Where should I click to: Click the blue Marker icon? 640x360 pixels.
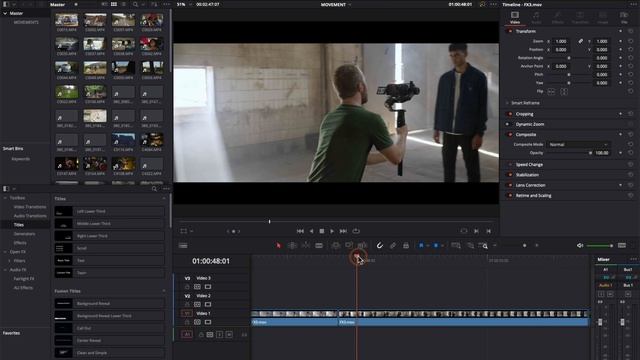coord(436,245)
